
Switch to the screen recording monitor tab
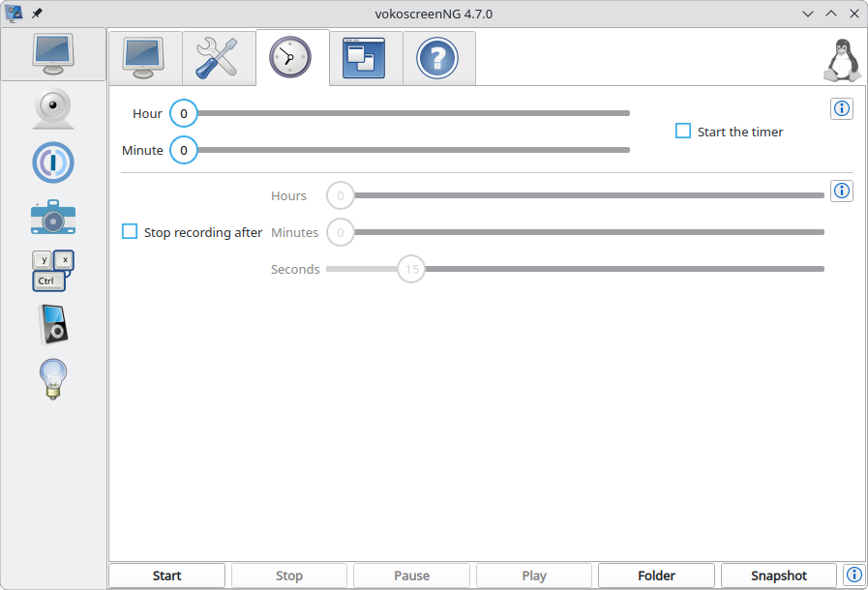pyautogui.click(x=144, y=58)
